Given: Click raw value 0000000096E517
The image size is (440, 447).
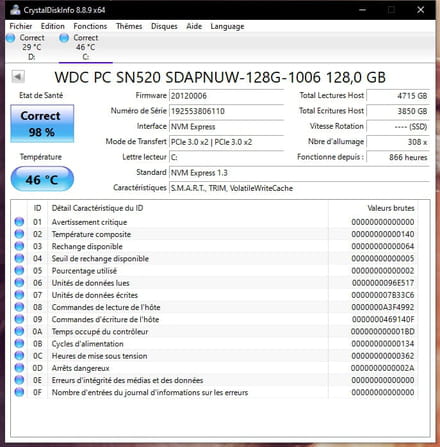Looking at the screenshot, I should click(x=383, y=283).
